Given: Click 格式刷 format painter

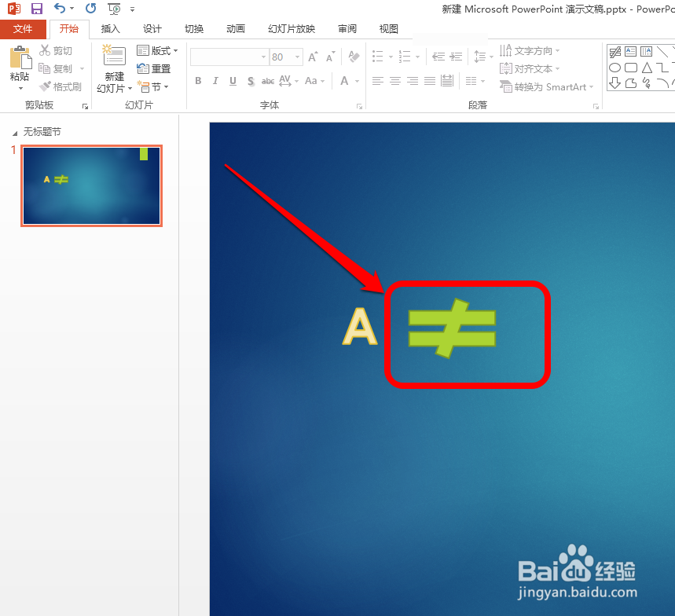Looking at the screenshot, I should [x=61, y=86].
